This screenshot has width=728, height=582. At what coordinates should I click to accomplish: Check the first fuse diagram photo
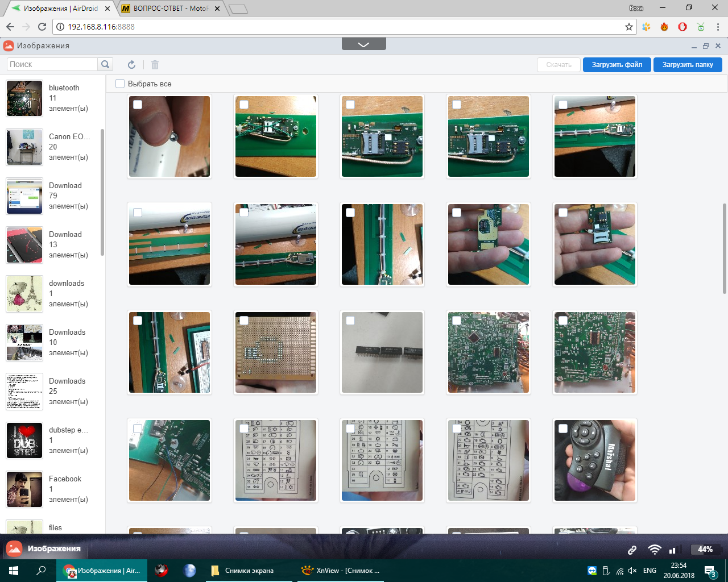point(244,429)
